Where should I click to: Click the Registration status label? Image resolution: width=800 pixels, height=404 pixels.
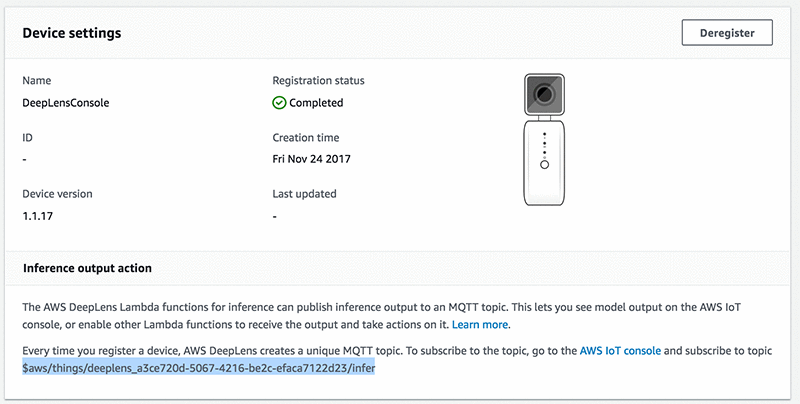click(x=318, y=80)
